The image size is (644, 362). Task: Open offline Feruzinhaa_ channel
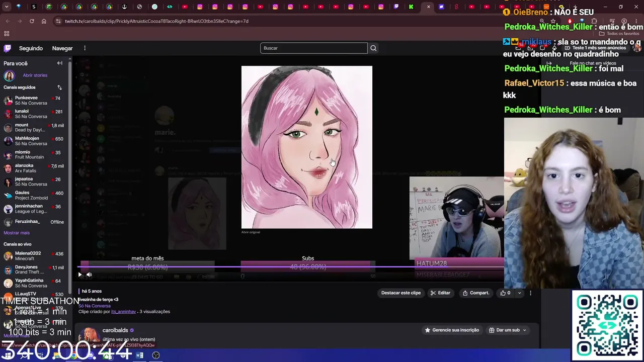pos(34,222)
